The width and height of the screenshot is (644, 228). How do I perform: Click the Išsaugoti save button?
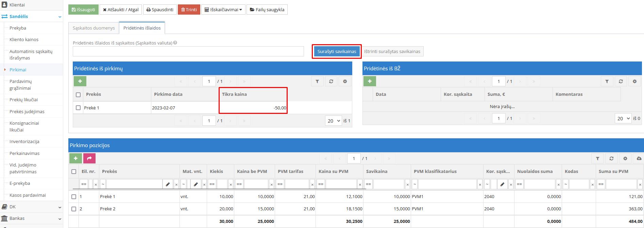coord(83,10)
